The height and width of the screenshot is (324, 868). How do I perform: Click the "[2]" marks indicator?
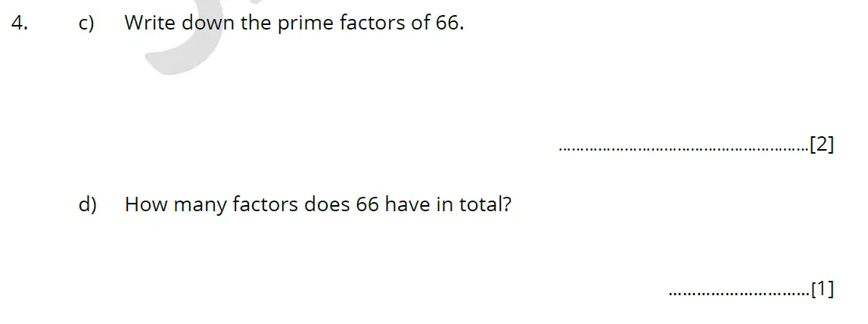pos(821,145)
